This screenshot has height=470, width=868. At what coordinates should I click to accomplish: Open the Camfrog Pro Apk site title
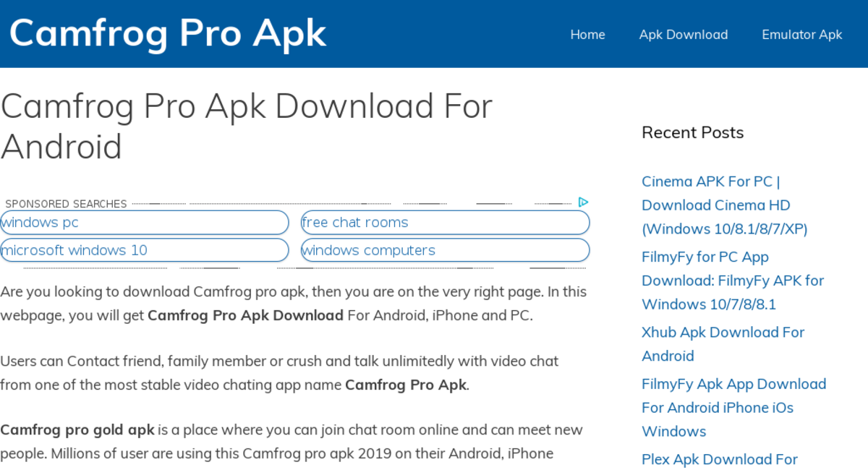tap(168, 33)
